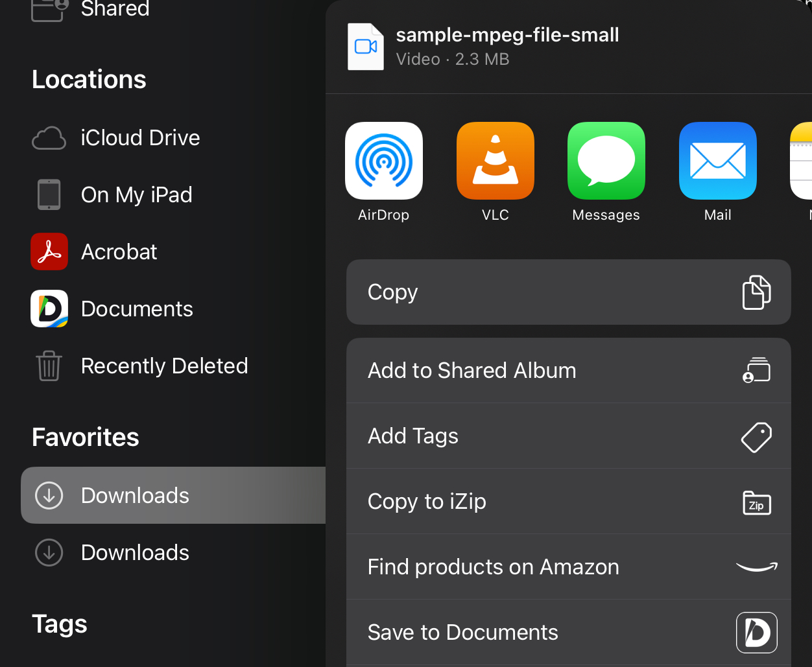Image resolution: width=812 pixels, height=667 pixels.
Task: Tap the download icon in unhighlighted Downloads row
Action: point(49,552)
